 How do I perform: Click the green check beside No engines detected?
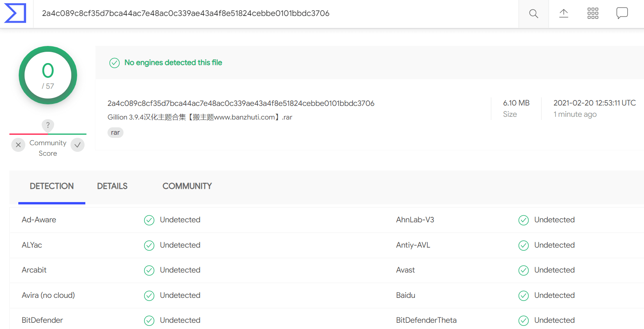pos(115,63)
